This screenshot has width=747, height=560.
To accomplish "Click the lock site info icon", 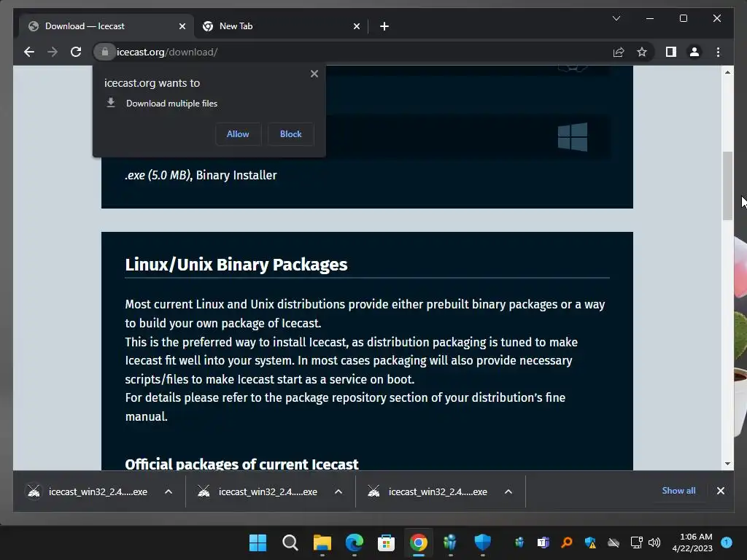I will point(105,52).
